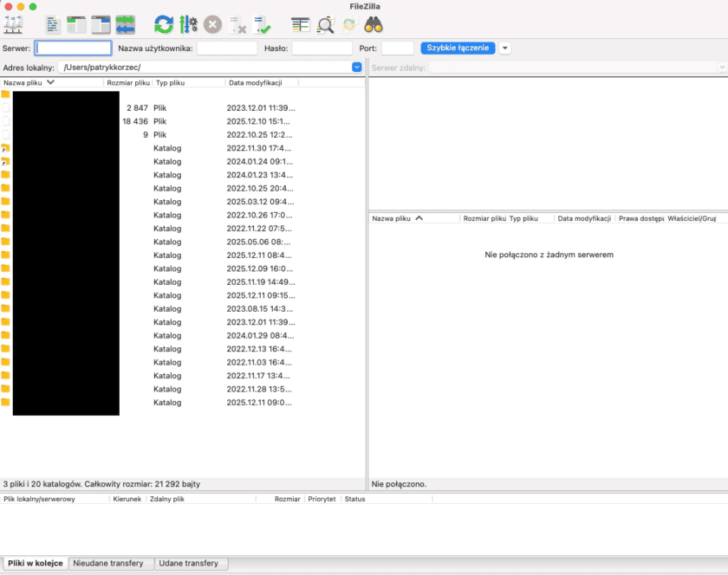
Task: Click the magnifying glass toolbar icon
Action: coord(325,24)
